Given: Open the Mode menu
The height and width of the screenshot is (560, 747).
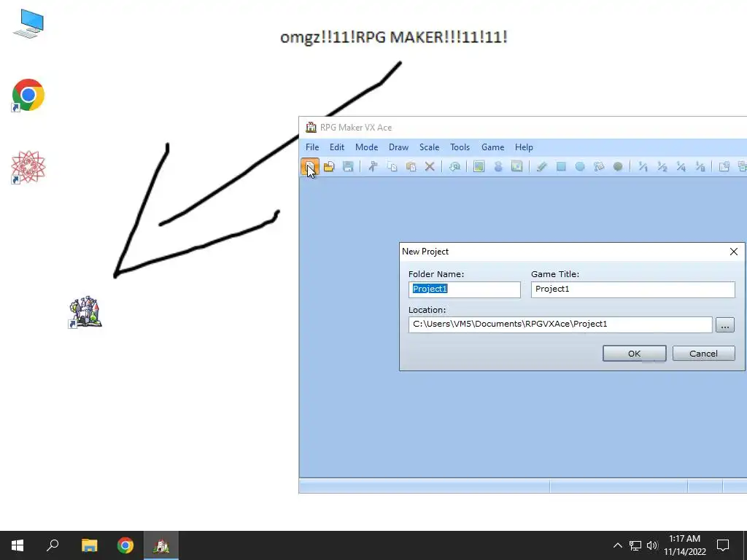Looking at the screenshot, I should (x=366, y=147).
